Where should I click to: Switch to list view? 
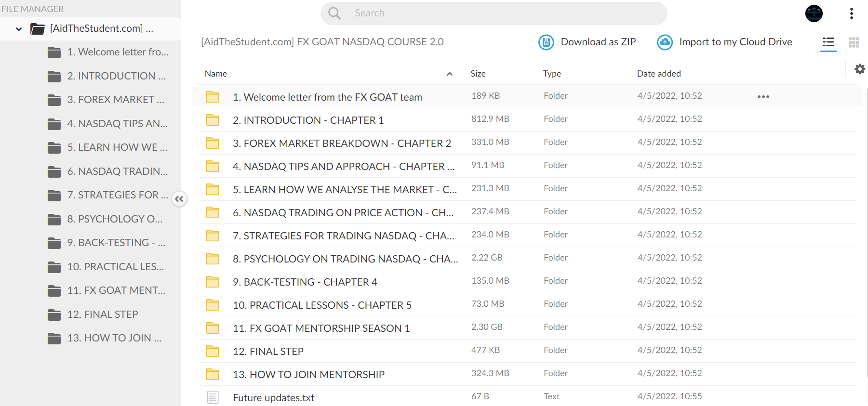828,42
